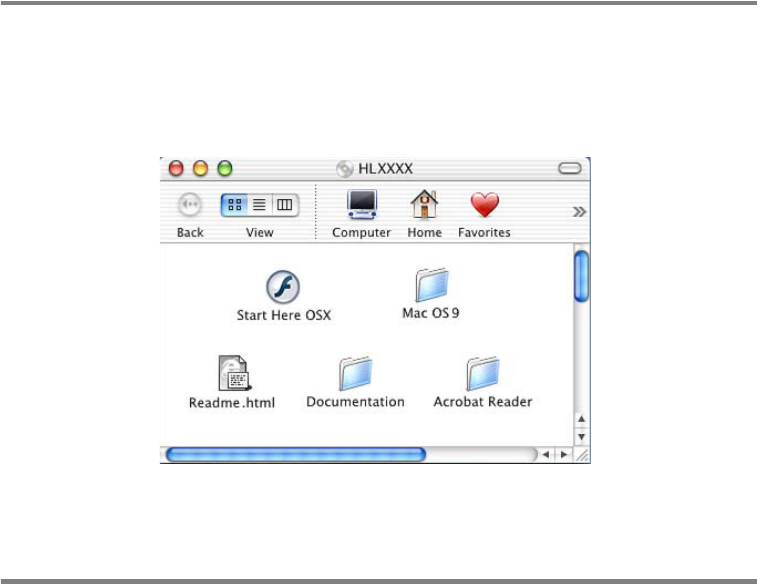
Task: Select the Readme.html file name
Action: pos(232,403)
